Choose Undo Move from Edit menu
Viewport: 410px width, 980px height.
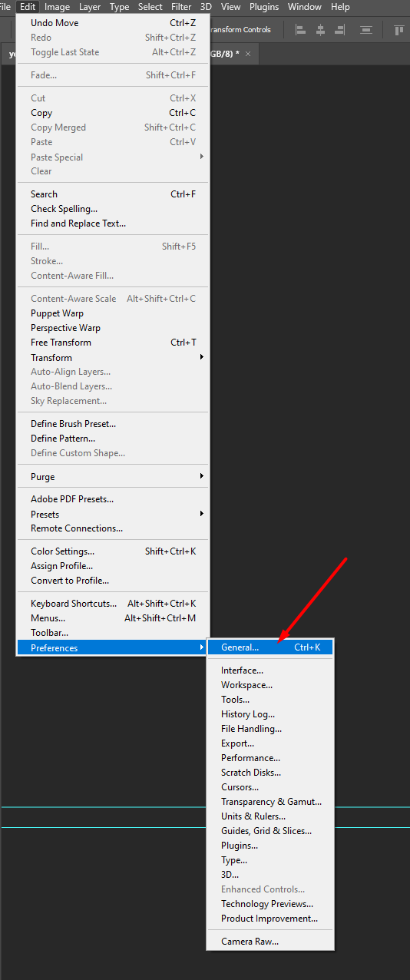click(113, 23)
